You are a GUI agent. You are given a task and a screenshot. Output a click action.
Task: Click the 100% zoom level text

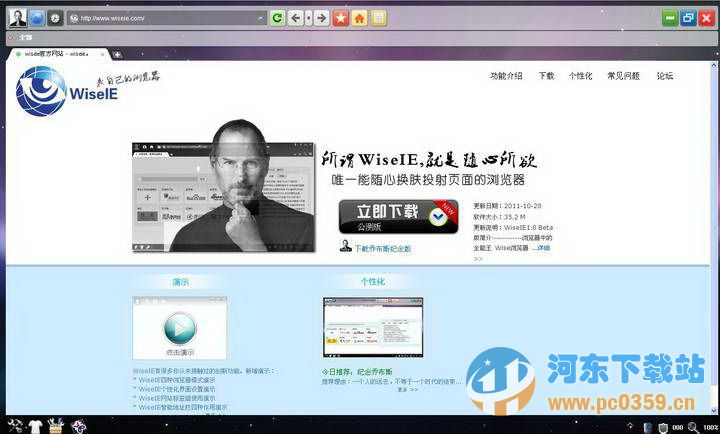click(710, 428)
